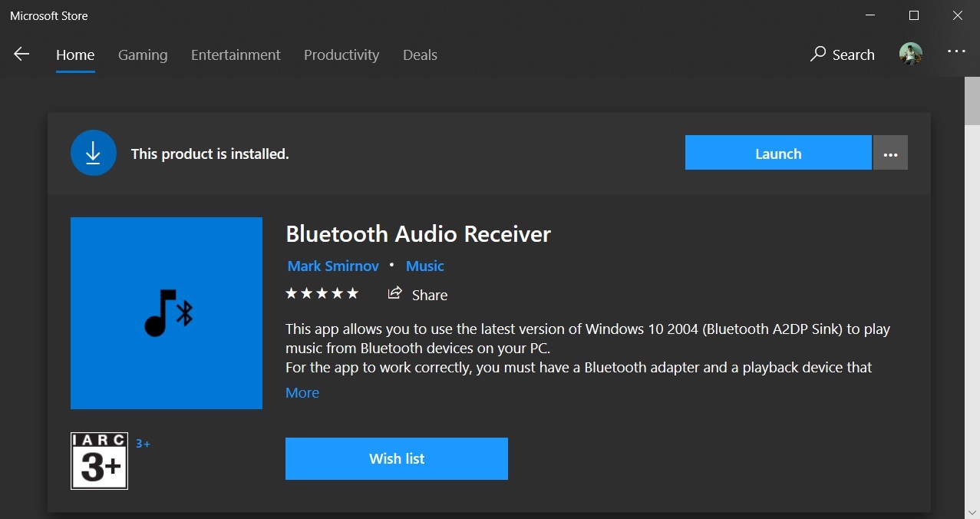Click the Search magnifier button
This screenshot has height=519, width=980.
843,55
